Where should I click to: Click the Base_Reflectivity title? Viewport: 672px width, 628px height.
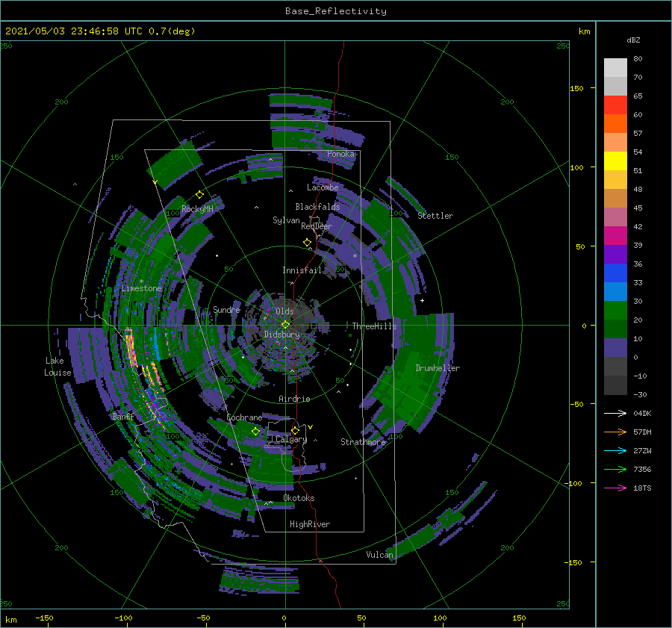pos(336,11)
